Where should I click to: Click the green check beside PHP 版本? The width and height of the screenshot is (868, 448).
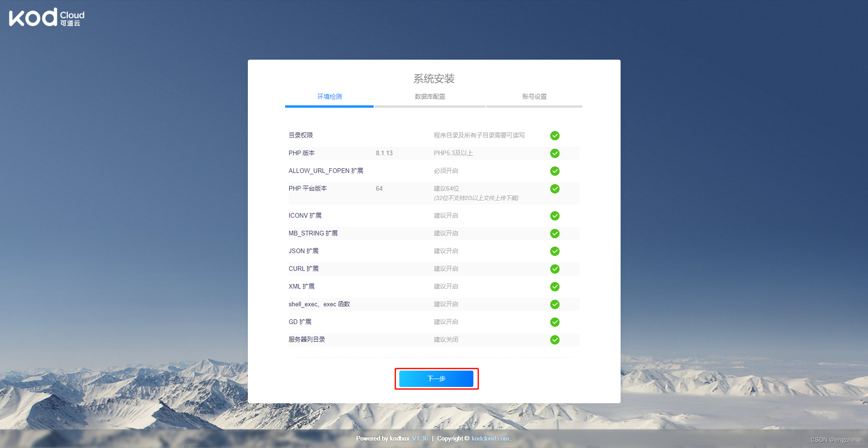pos(554,153)
